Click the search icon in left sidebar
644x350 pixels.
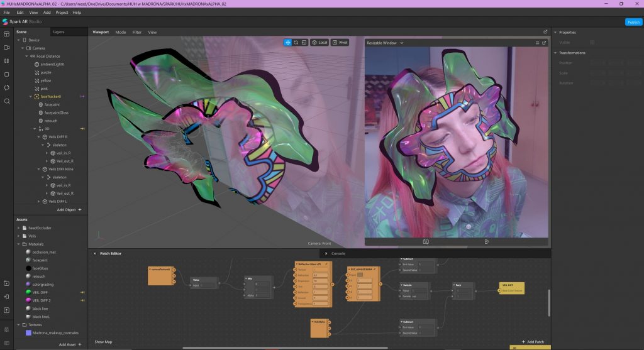point(7,101)
